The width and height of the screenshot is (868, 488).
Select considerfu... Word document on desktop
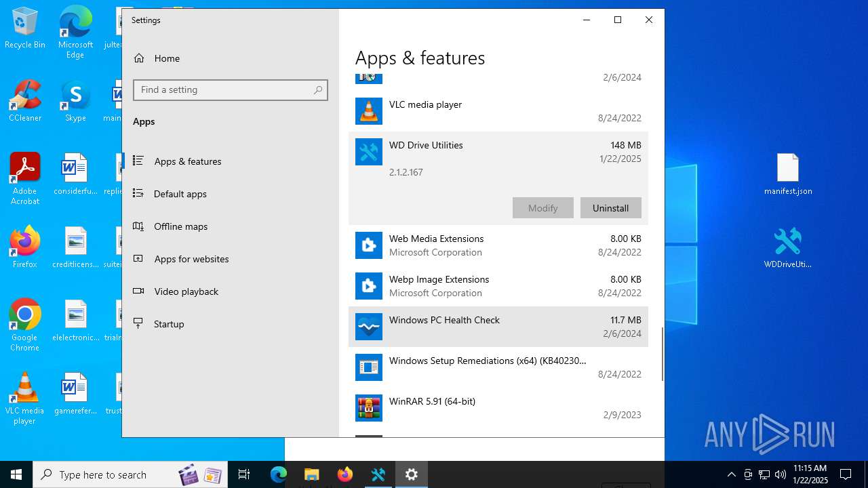tap(75, 174)
